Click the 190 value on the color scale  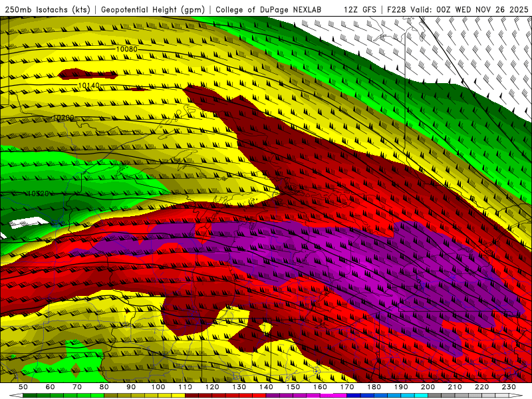[x=401, y=387]
